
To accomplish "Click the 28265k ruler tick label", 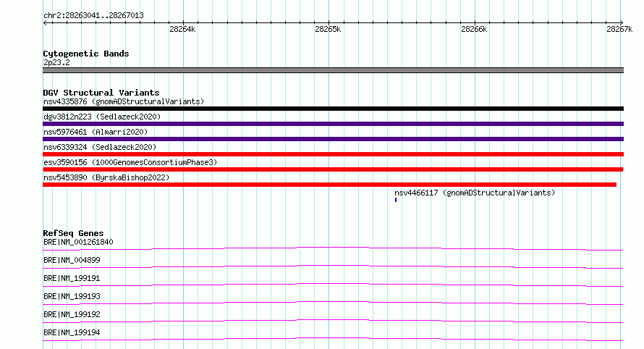I will pos(328,29).
